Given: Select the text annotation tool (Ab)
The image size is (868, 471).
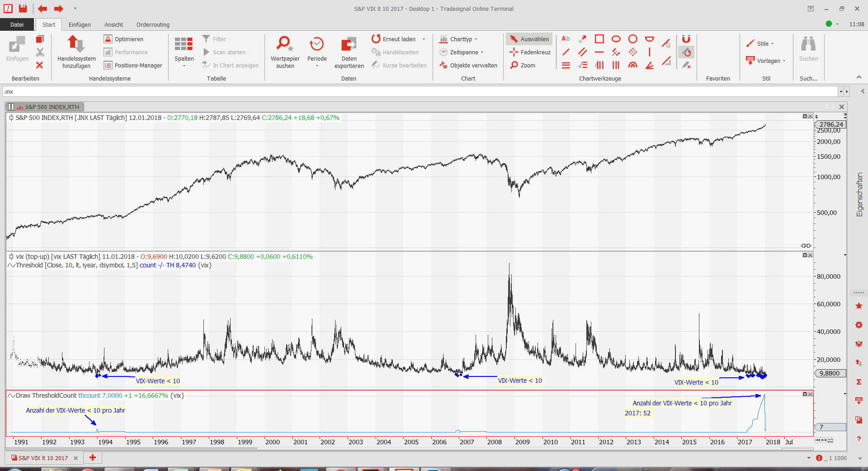Looking at the screenshot, I should click(x=566, y=39).
